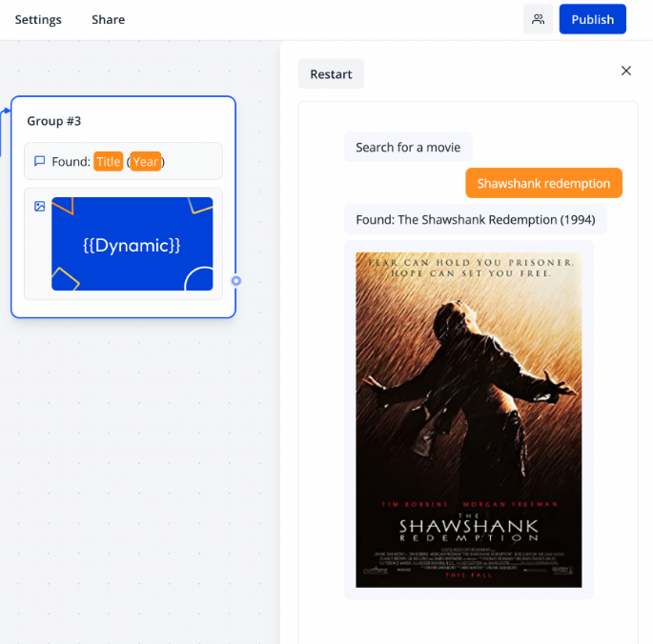Restart the bot preview

[x=331, y=74]
